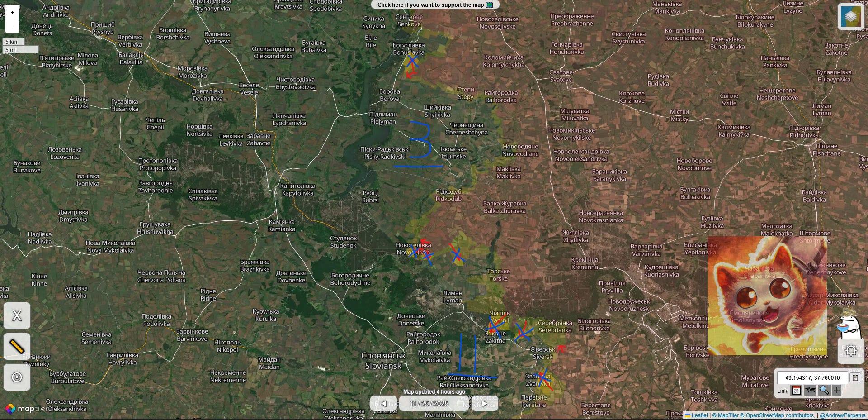Open the settings gear panel

click(851, 350)
